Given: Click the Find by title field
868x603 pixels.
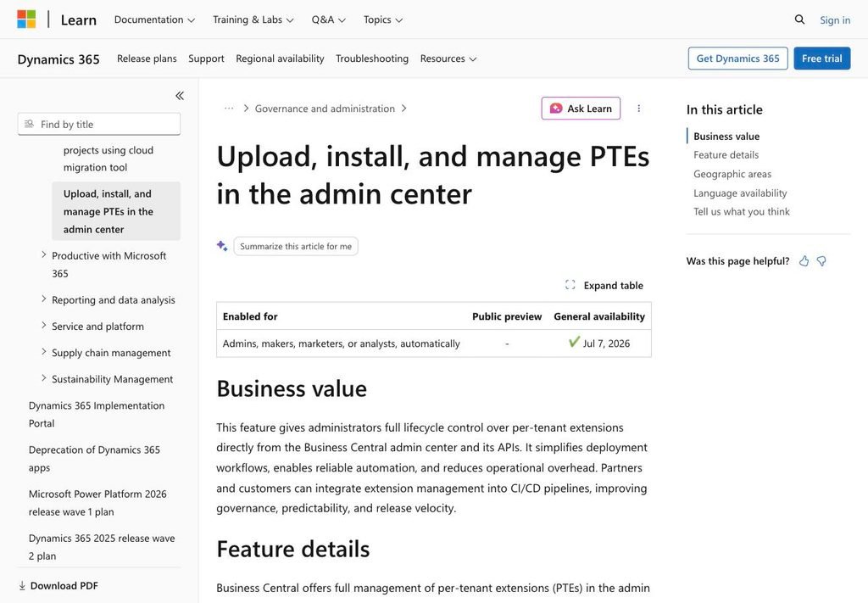Looking at the screenshot, I should pyautogui.click(x=99, y=124).
